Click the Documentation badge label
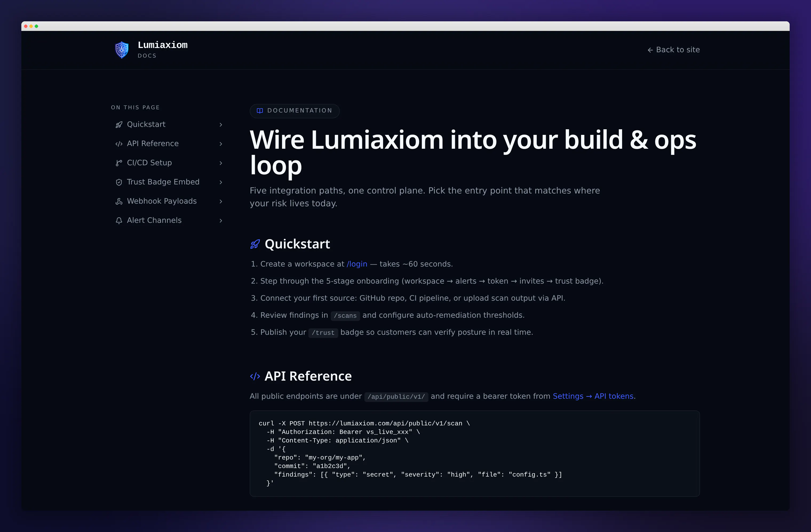 click(295, 111)
